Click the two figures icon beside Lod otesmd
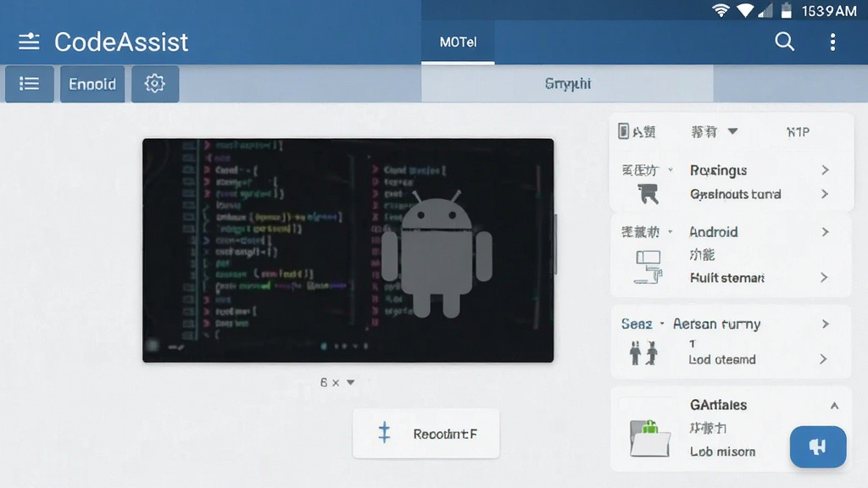Screen dimensions: 868x488 (x=643, y=353)
